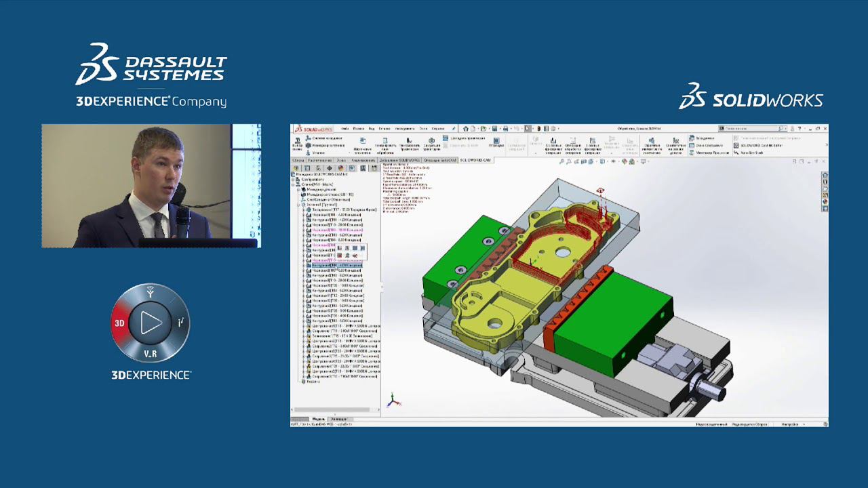868x488 pixels.
Task: Open Appearances task pane icon
Action: [x=825, y=201]
